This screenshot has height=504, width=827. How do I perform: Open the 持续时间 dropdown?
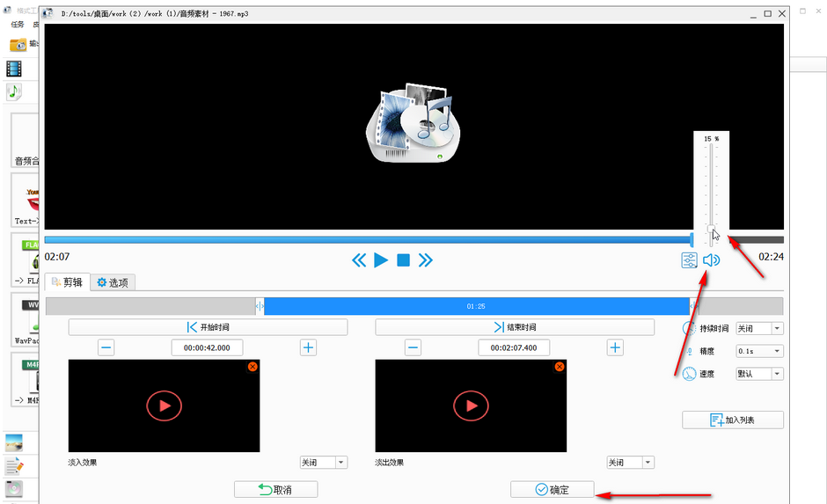click(760, 328)
